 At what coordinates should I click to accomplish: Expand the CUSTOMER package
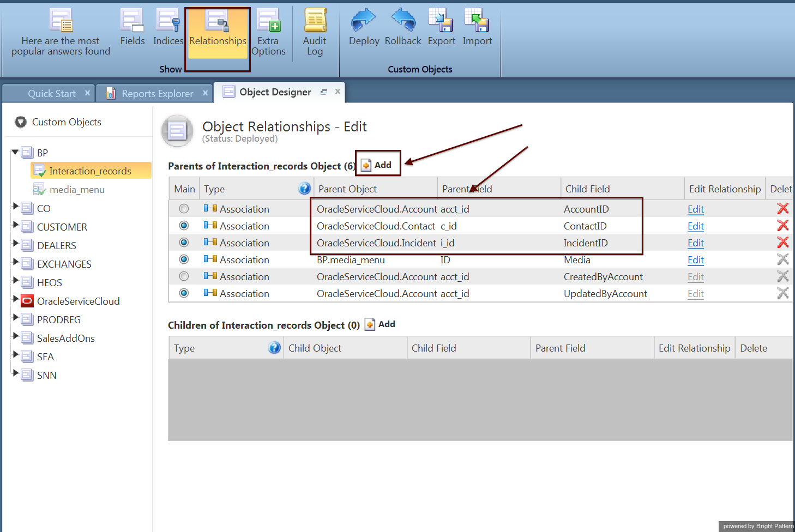click(x=16, y=225)
